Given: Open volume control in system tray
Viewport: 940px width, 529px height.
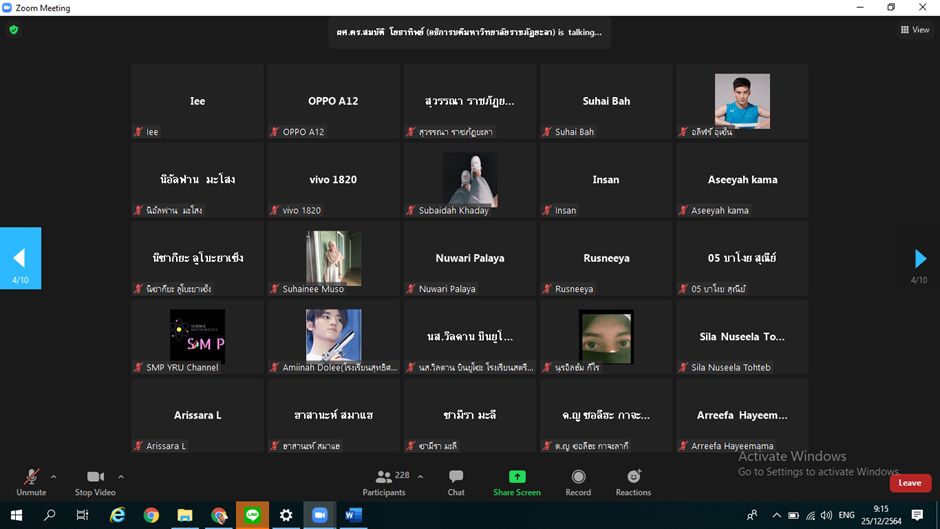Looking at the screenshot, I should tap(827, 515).
